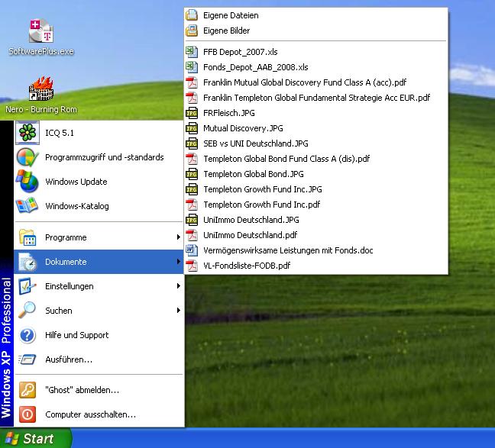This screenshot has height=448, width=495.
Task: Select the Dokumente menu entry
Action: click(66, 262)
